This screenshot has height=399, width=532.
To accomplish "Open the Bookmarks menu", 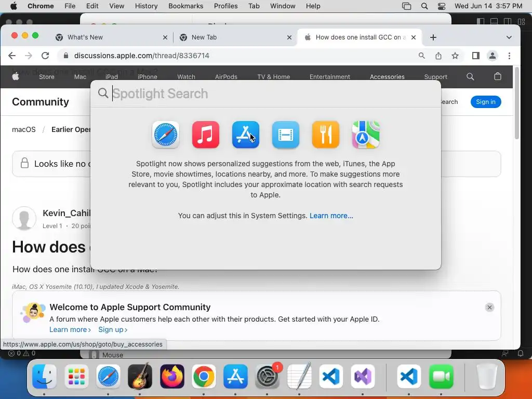I will [x=185, y=6].
